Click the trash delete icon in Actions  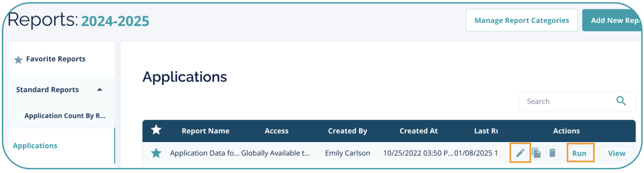[552, 153]
